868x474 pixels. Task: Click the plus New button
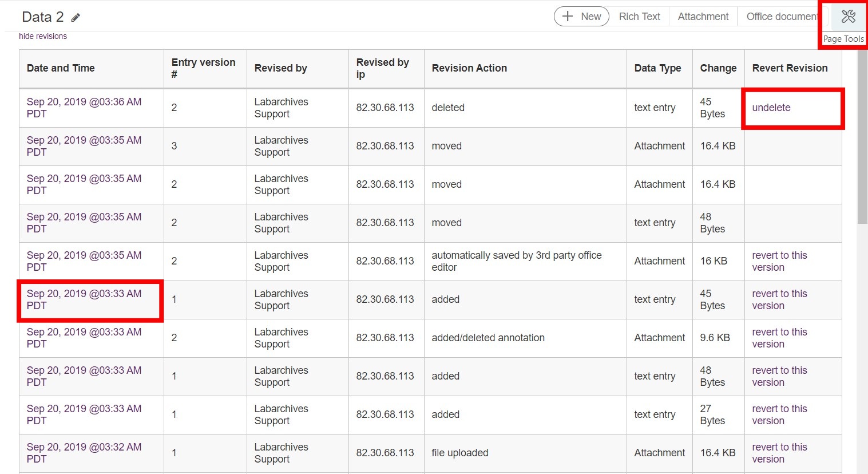[581, 17]
